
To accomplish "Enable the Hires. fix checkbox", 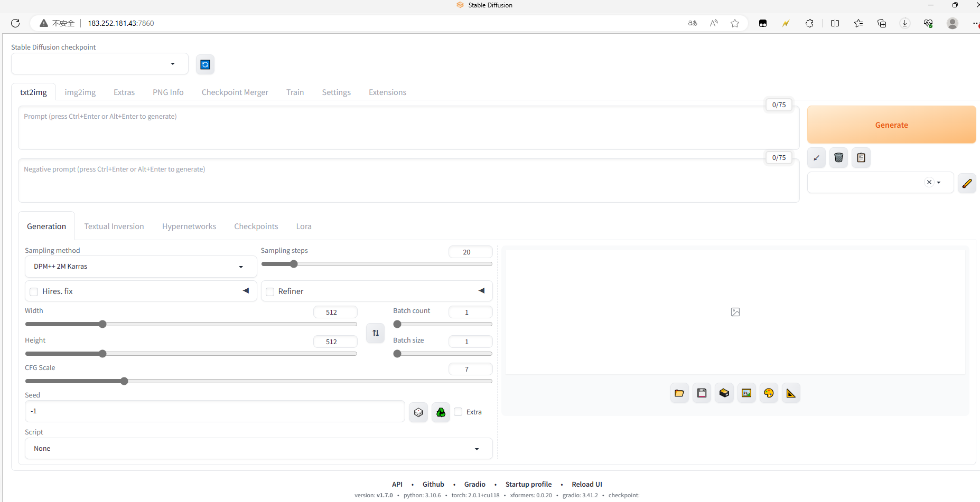I will tap(34, 291).
